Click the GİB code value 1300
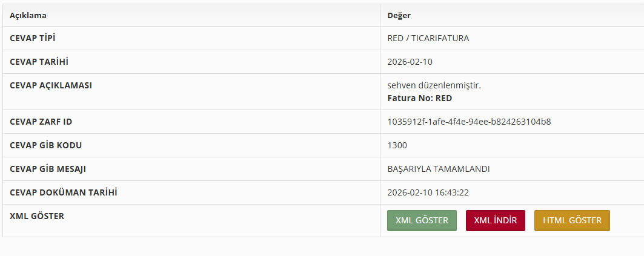The height and width of the screenshot is (256, 644). [x=397, y=145]
